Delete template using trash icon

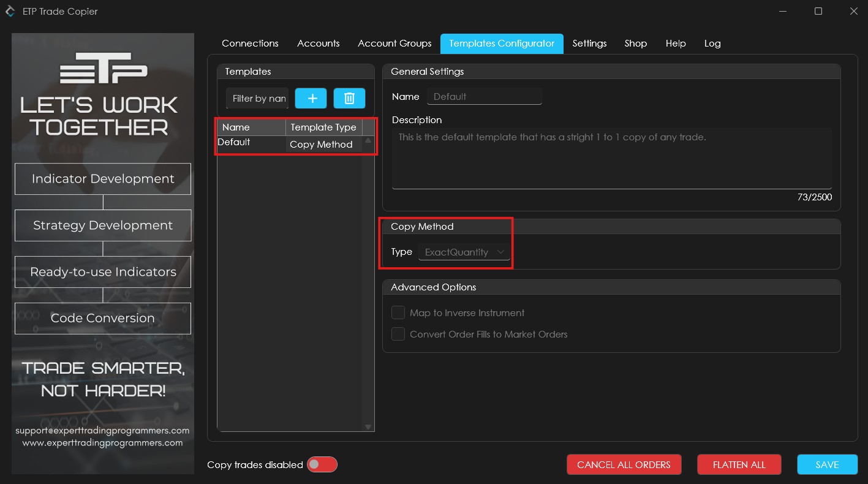point(349,98)
